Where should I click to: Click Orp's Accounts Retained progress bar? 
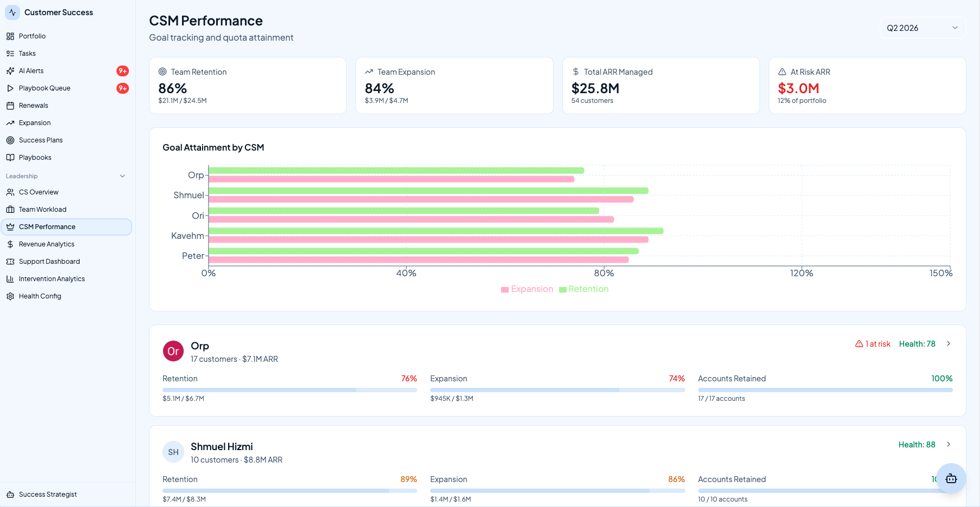[x=825, y=390]
